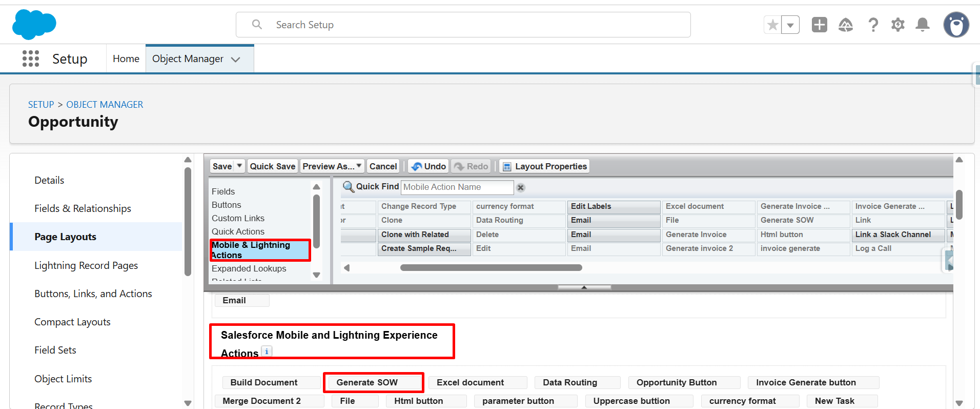Image resolution: width=980 pixels, height=409 pixels.
Task: Select Page Layouts in the sidebar
Action: [x=65, y=237]
